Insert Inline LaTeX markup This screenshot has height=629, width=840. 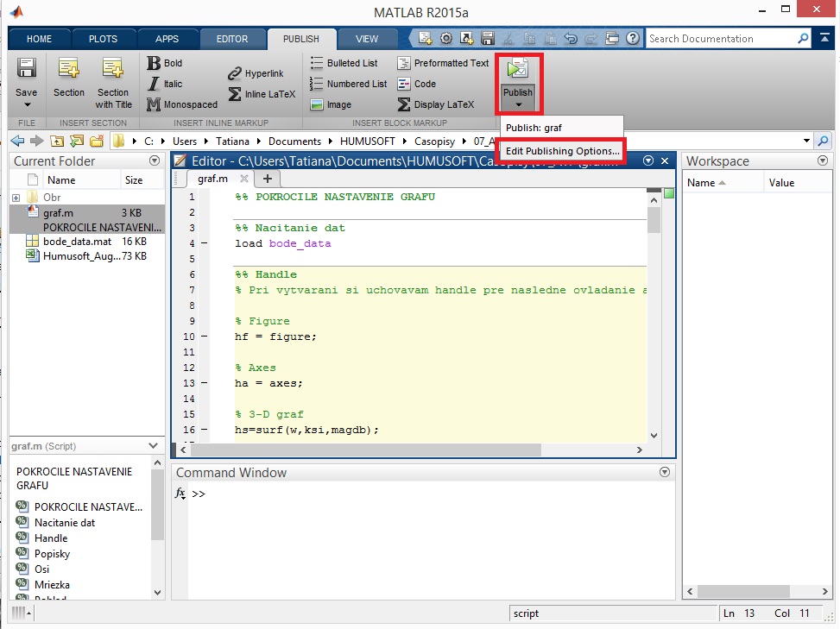click(262, 94)
